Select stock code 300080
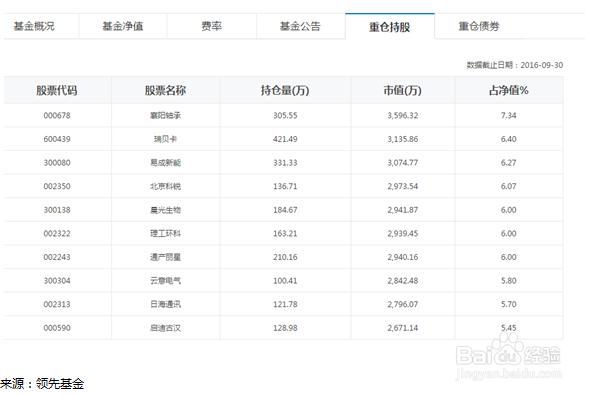The height and width of the screenshot is (395, 594). click(57, 162)
